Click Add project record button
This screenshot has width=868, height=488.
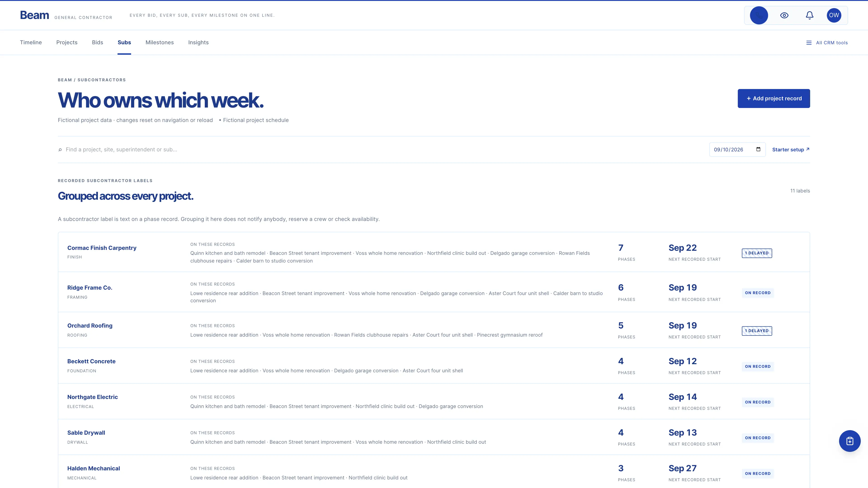tap(774, 98)
